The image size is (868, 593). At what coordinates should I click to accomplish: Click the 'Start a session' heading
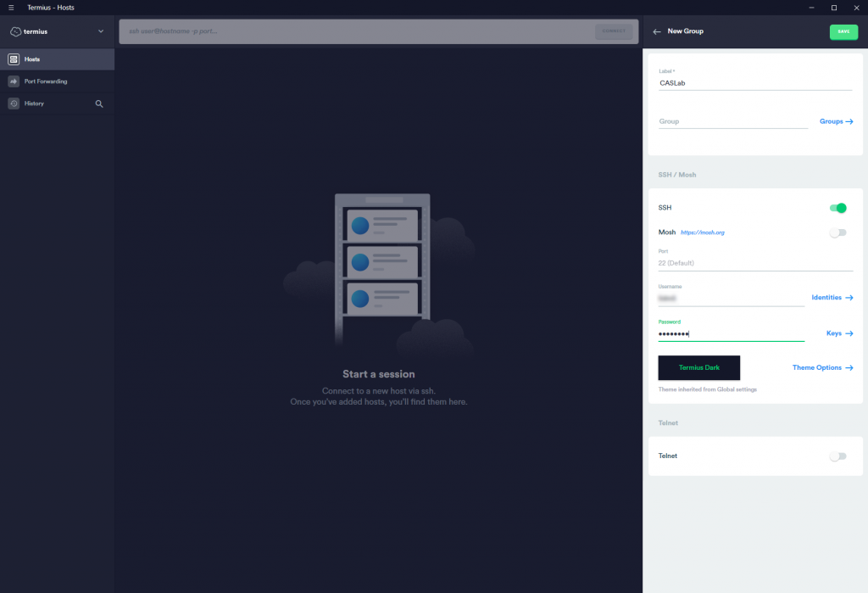point(379,375)
